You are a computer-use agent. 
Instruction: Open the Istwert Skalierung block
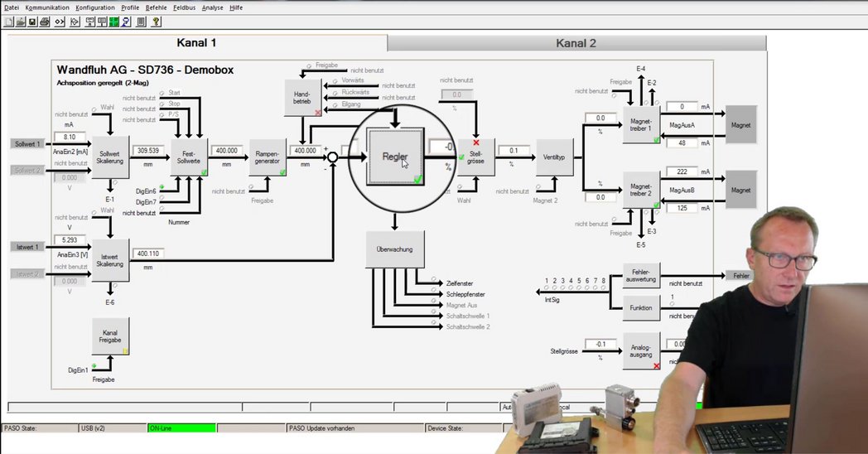(109, 261)
